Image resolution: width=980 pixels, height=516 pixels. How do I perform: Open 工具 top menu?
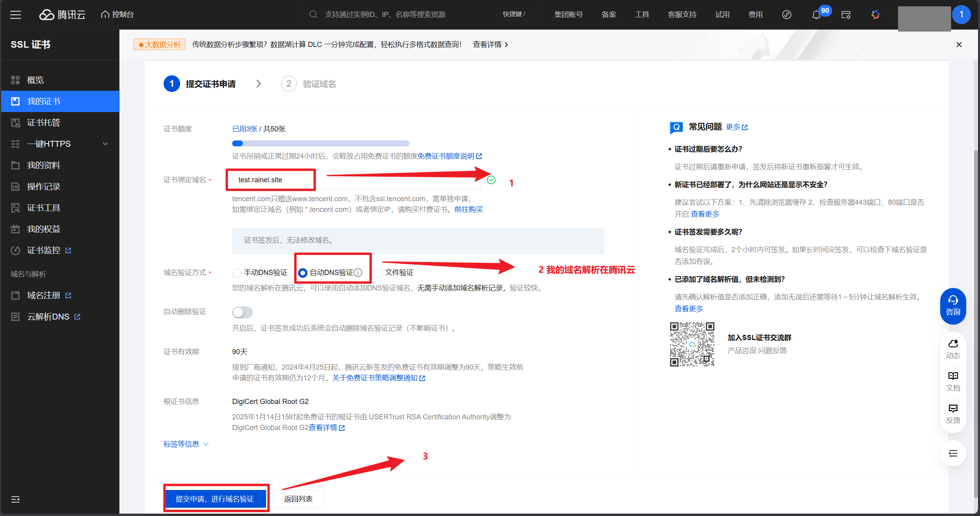tap(642, 15)
